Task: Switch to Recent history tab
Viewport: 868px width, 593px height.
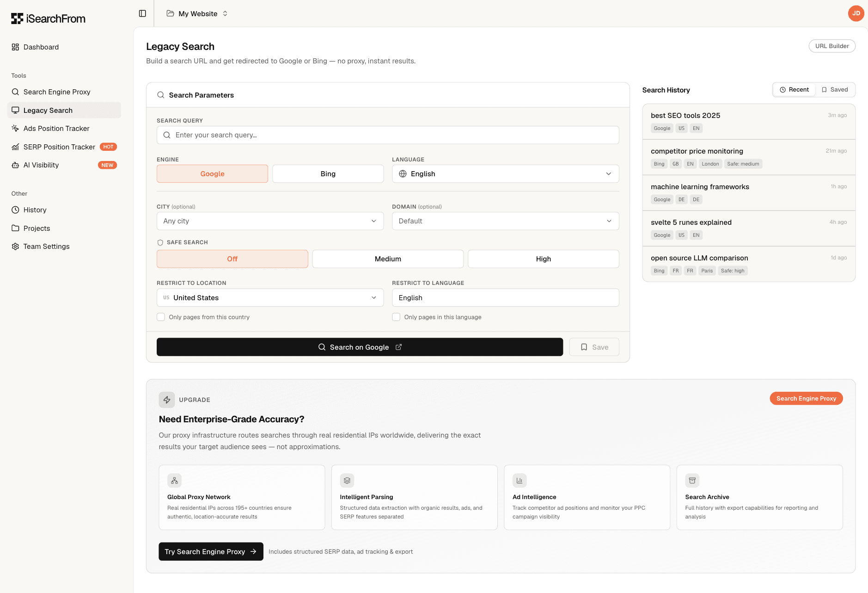Action: pyautogui.click(x=794, y=90)
